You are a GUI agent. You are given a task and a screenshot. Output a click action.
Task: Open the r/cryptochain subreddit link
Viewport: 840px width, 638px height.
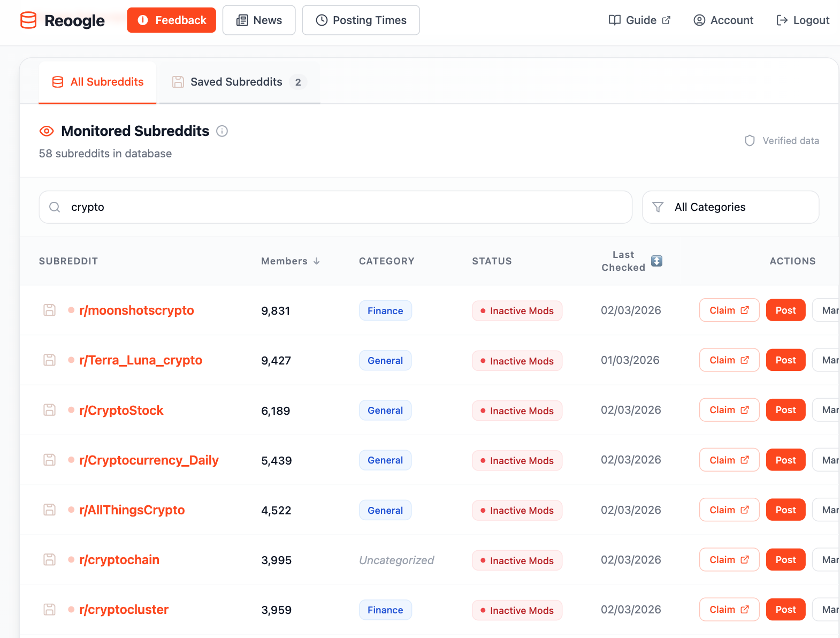tap(119, 560)
